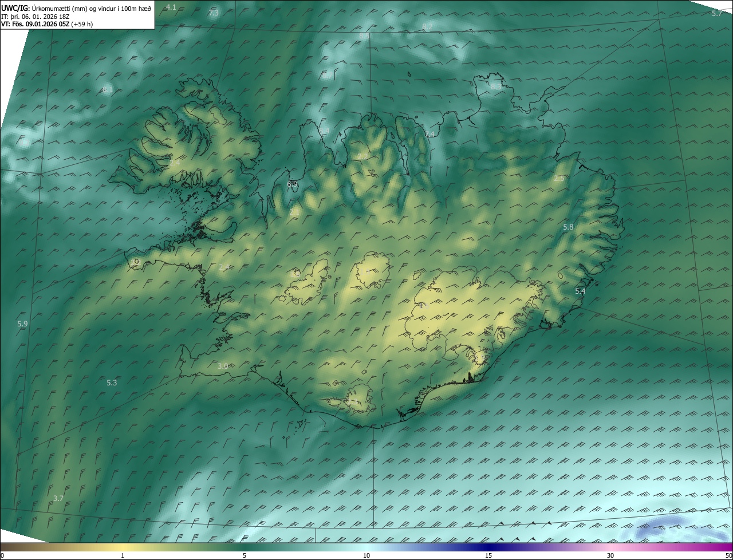The width and height of the screenshot is (733, 560).
Task: Click the "10" tick label on the colour scale
Action: (366, 556)
